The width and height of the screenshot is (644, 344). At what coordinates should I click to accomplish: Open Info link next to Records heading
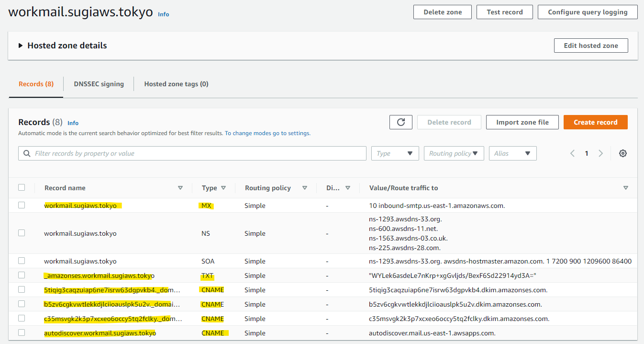(x=73, y=123)
